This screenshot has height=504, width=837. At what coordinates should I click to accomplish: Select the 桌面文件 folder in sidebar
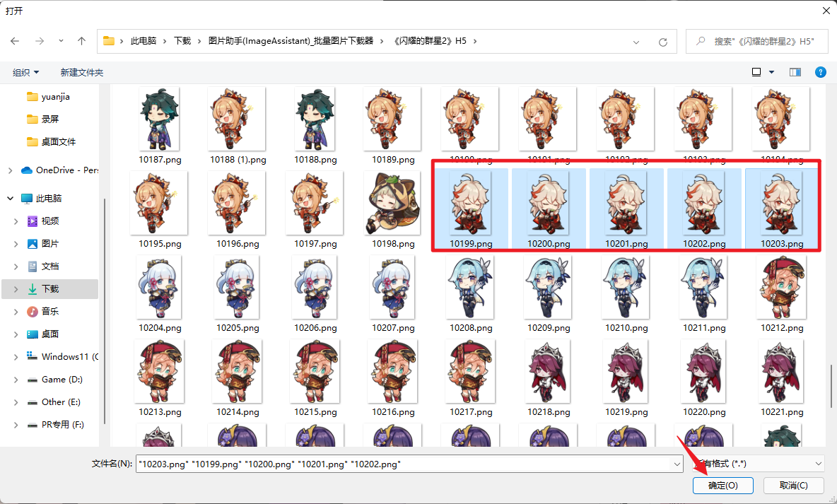51,141
